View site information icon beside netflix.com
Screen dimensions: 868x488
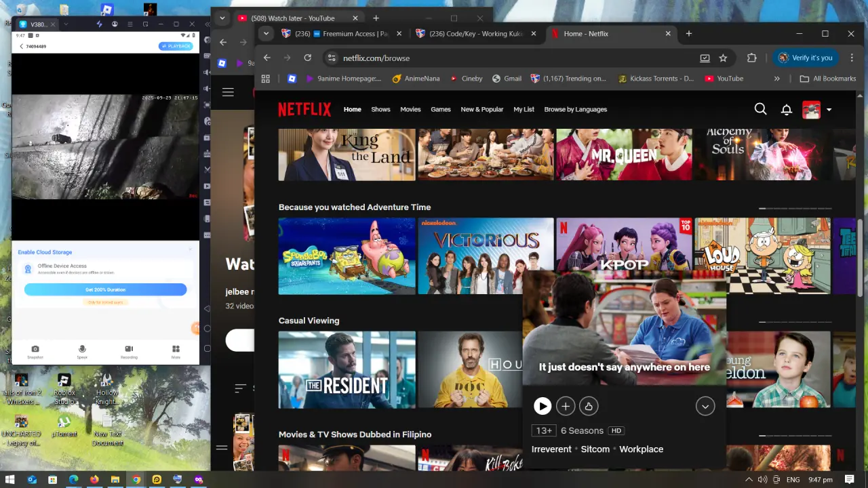[332, 58]
